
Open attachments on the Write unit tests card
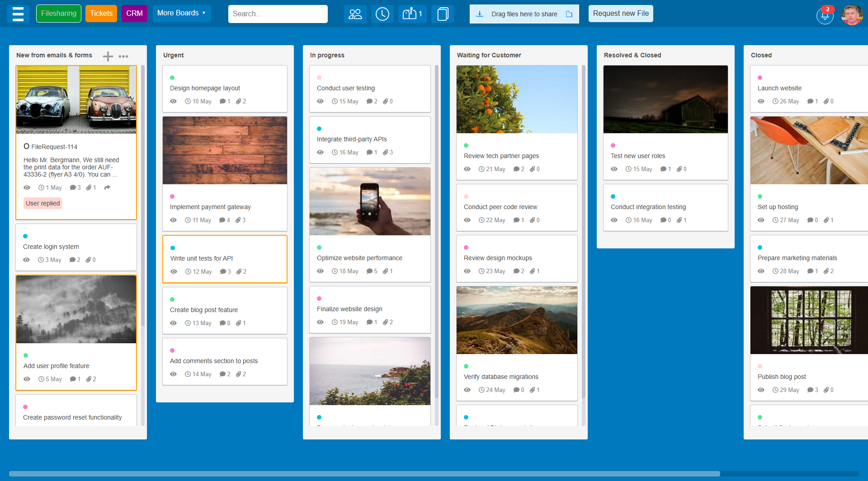click(238, 271)
